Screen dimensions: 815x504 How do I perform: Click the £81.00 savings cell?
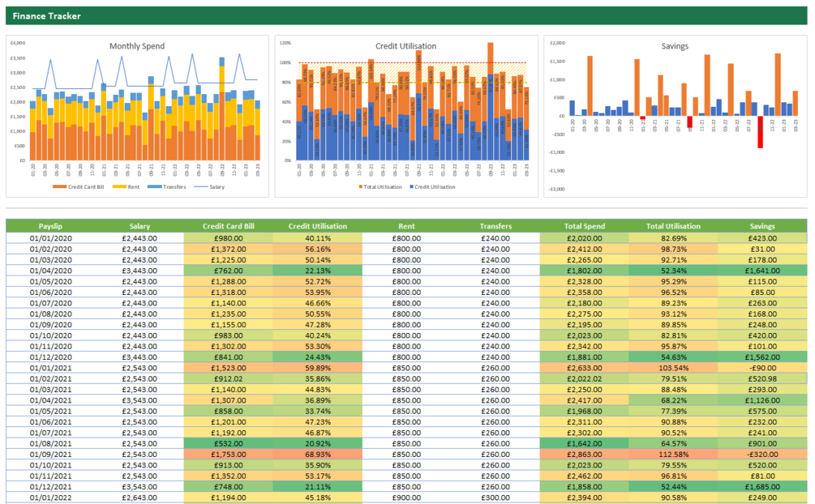point(762,476)
